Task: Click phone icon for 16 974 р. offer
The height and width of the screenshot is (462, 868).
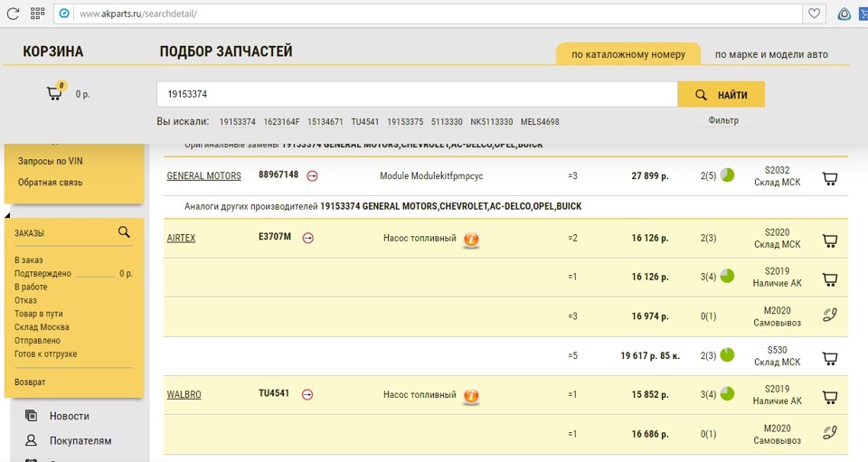Action: 829,315
